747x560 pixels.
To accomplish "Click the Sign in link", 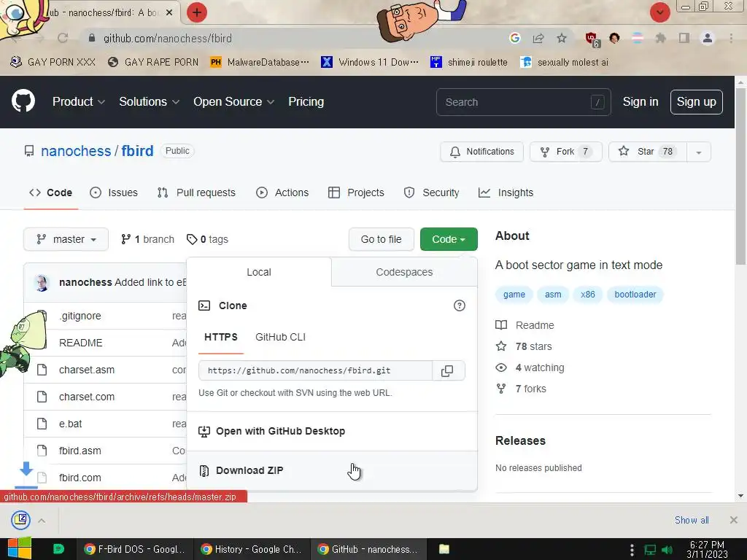I will [640, 101].
